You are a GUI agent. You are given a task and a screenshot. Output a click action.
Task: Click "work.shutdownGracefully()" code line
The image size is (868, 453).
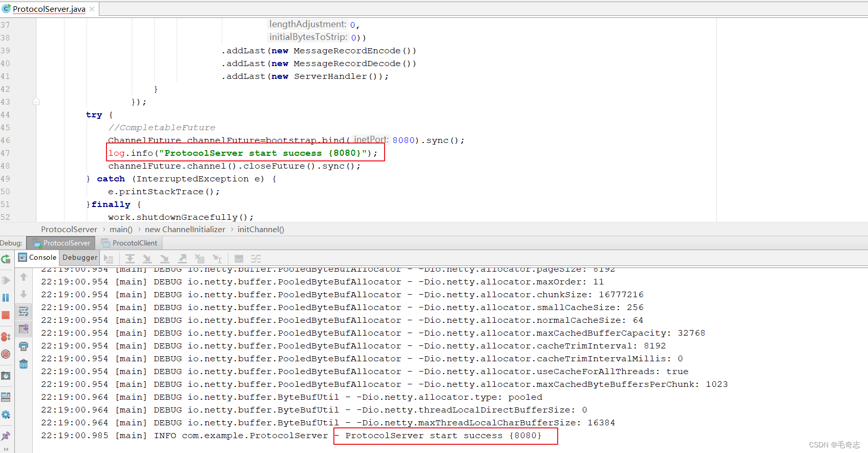coord(181,217)
